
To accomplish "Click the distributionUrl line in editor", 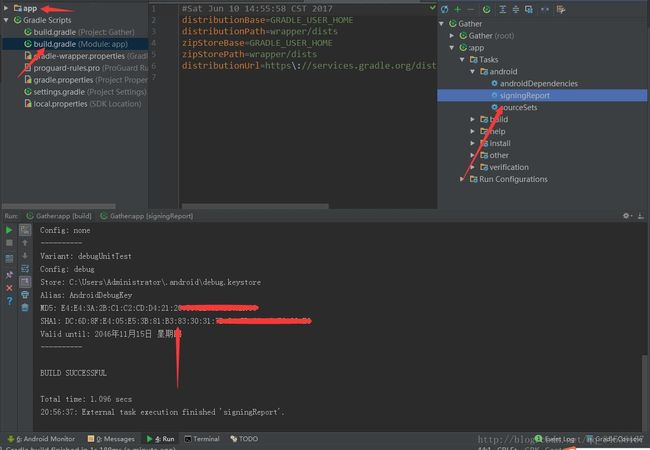I will point(309,66).
